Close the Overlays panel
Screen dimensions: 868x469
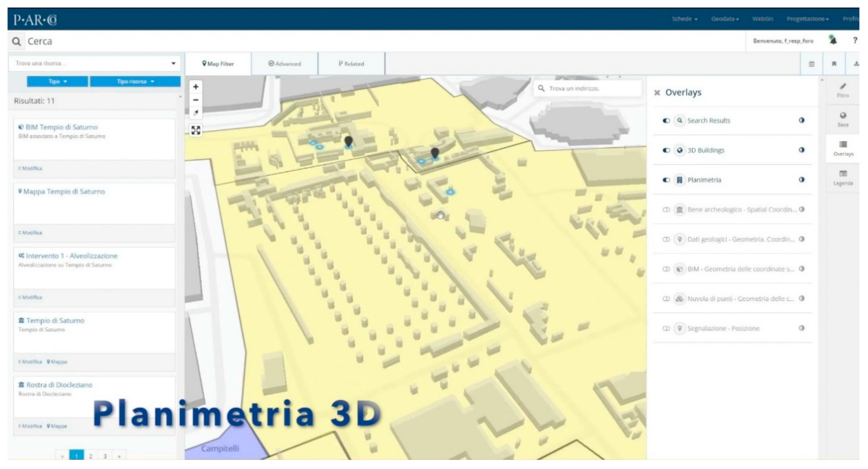pyautogui.click(x=657, y=93)
